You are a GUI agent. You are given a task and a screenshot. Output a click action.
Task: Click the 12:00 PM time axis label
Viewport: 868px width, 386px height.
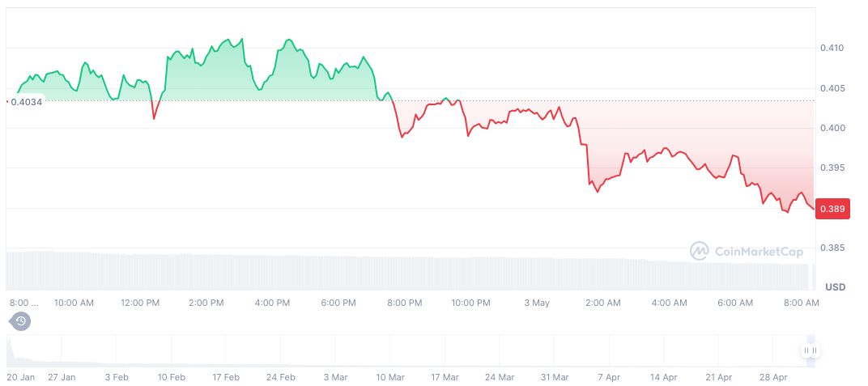pos(140,303)
